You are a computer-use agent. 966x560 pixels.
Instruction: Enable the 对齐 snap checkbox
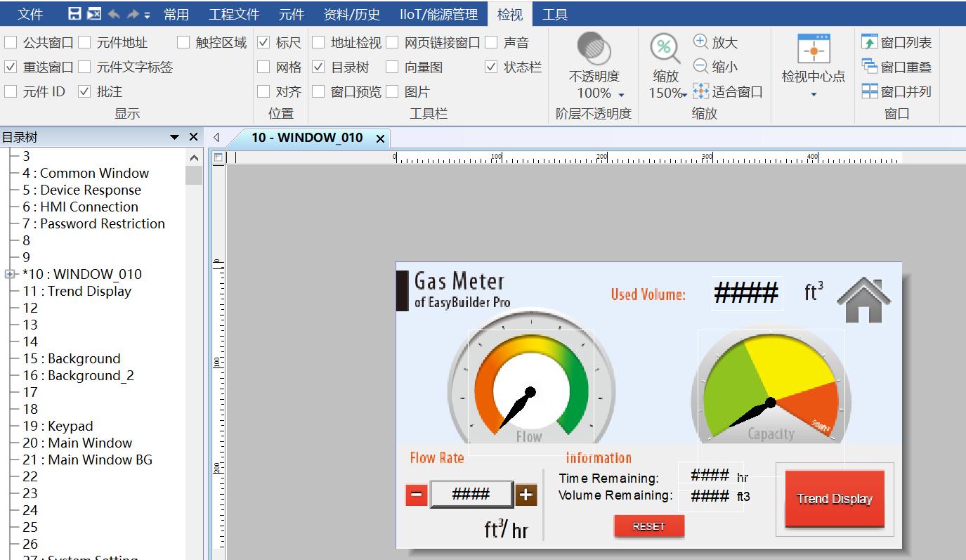click(x=263, y=91)
